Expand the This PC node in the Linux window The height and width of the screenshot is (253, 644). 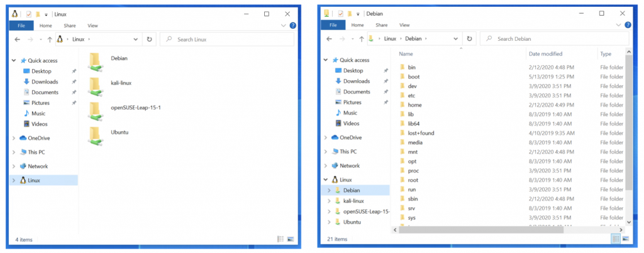click(14, 152)
